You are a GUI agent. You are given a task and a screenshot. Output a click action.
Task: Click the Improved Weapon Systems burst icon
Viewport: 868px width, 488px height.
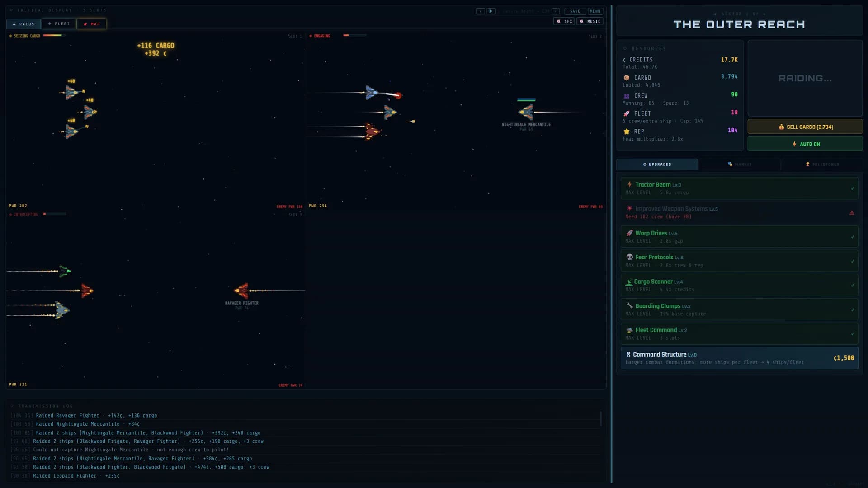click(x=629, y=209)
